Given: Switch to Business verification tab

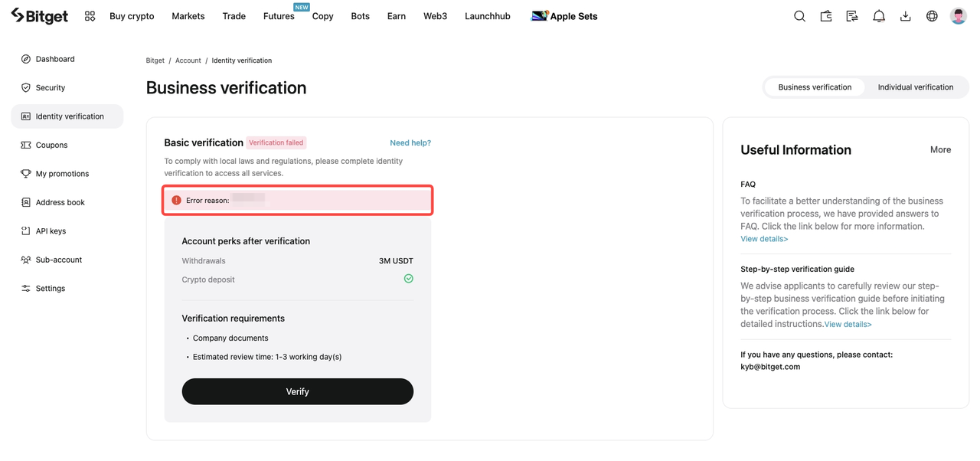Looking at the screenshot, I should pyautogui.click(x=815, y=87).
